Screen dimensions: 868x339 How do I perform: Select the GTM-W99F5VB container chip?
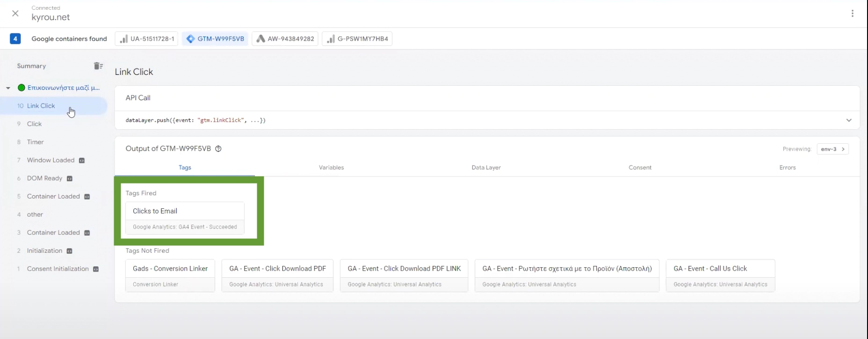(215, 39)
